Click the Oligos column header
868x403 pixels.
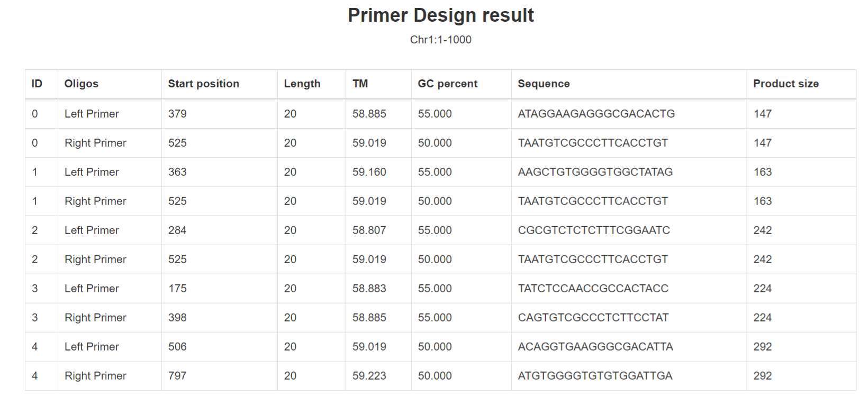[x=82, y=84]
